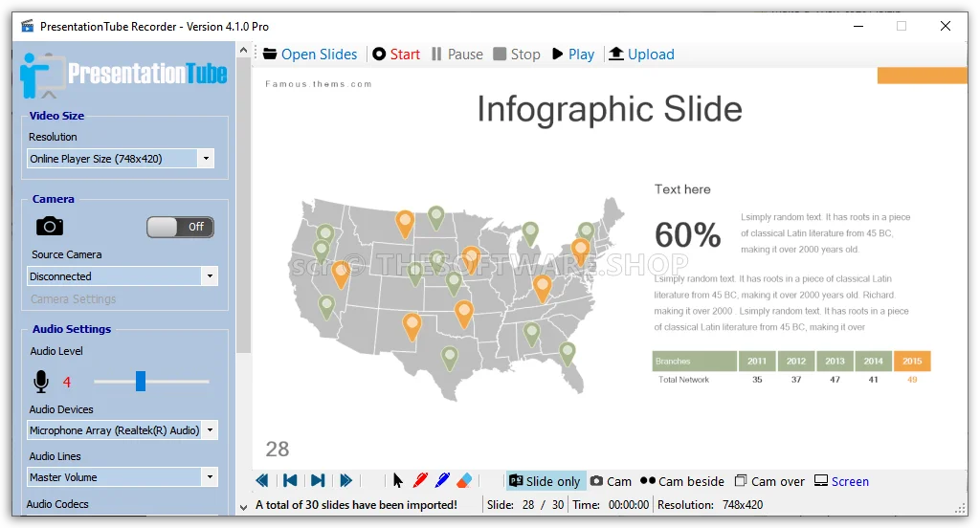Select the eraser tool
The width and height of the screenshot is (980, 528).
pos(464,480)
